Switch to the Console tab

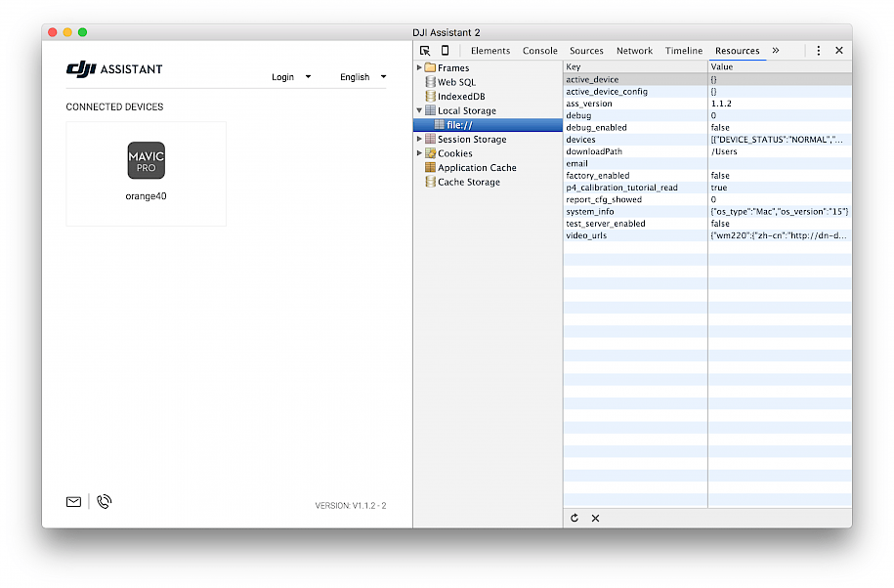click(x=540, y=51)
